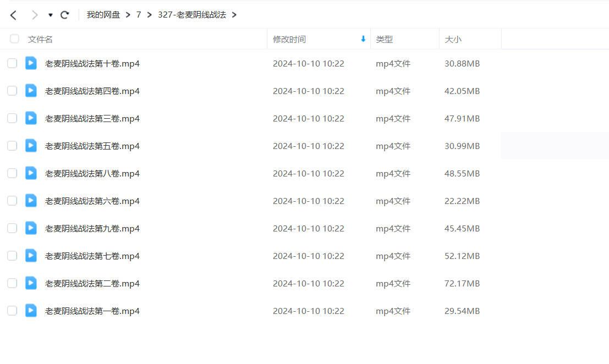Viewport: 609px width, 364px height.
Task: Click the video icon of 第二卷.mp4
Action: 31,283
